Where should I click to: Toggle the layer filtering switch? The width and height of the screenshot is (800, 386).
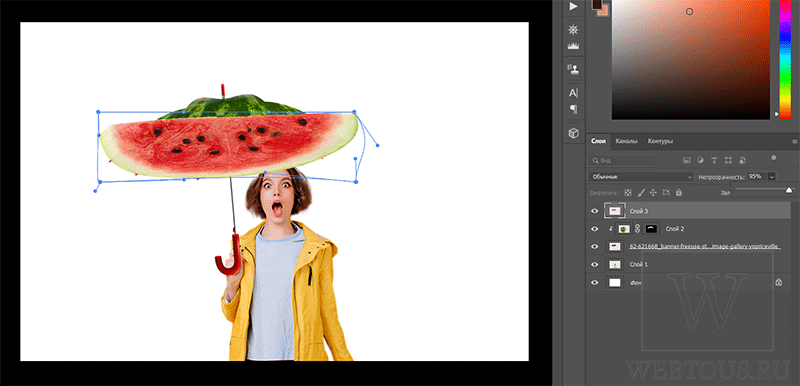pos(774,158)
